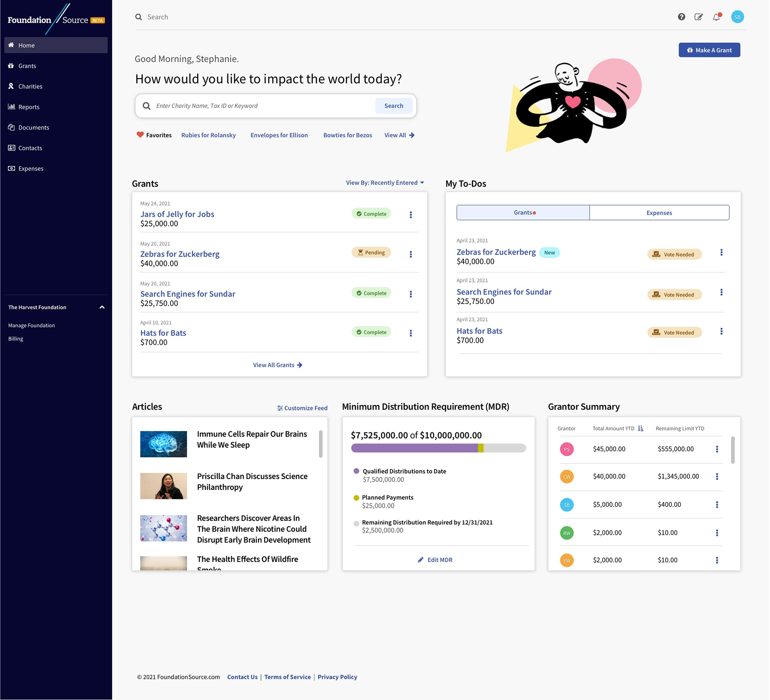The width and height of the screenshot is (770, 700).
Task: Open the brain article thumbnail image
Action: [x=163, y=444]
